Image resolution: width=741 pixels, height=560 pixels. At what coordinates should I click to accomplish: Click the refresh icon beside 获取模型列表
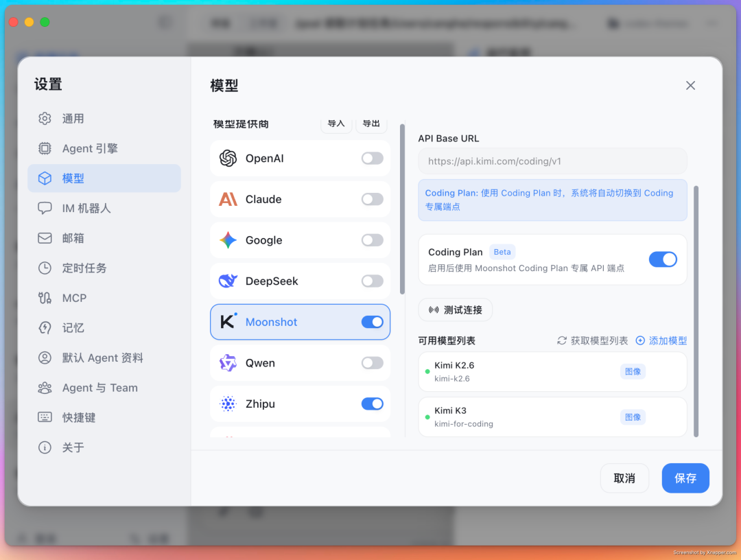561,340
